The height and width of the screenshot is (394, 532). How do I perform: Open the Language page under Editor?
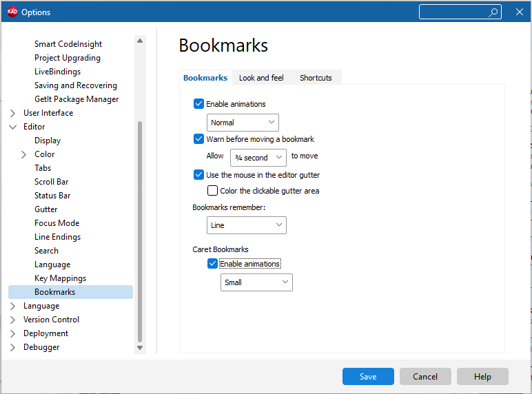point(52,265)
